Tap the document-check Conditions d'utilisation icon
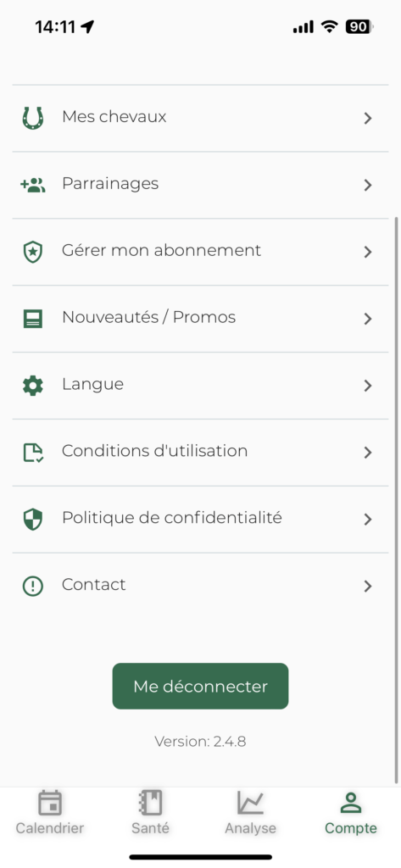Screen dimensions: 401x868 [33, 453]
